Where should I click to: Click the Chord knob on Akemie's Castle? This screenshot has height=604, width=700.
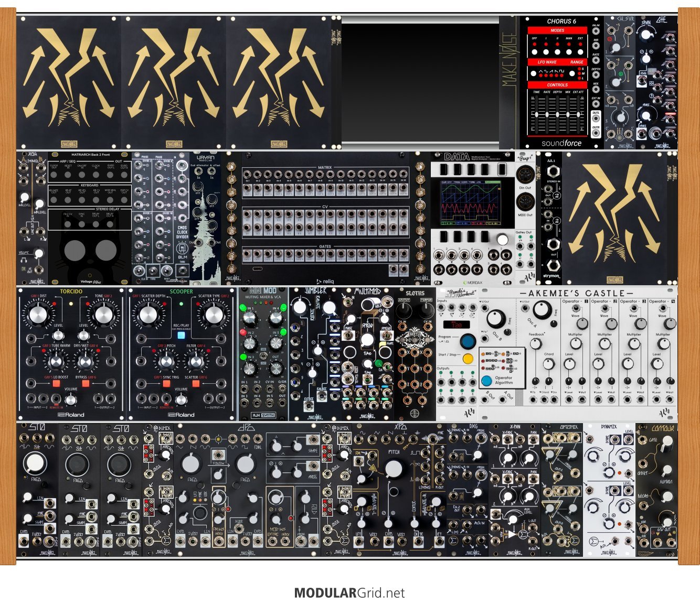[x=548, y=364]
